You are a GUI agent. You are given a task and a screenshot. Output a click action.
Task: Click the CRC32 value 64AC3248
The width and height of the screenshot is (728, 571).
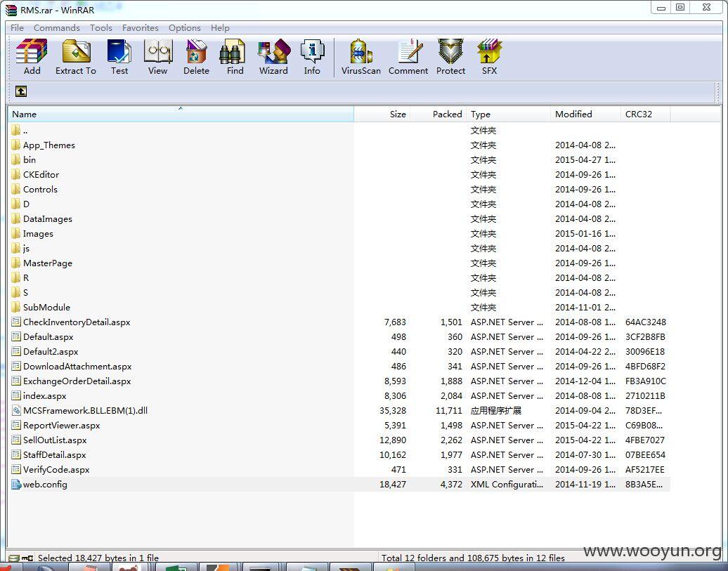pos(645,322)
